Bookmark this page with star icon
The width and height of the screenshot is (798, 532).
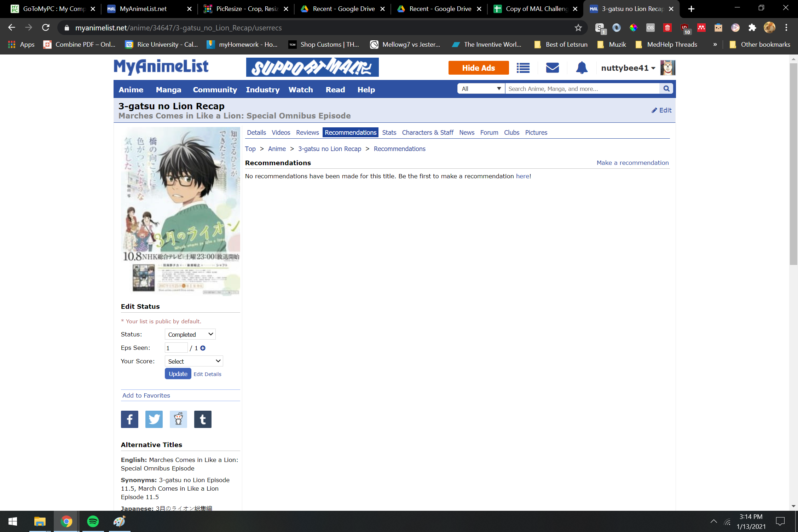[x=578, y=28]
